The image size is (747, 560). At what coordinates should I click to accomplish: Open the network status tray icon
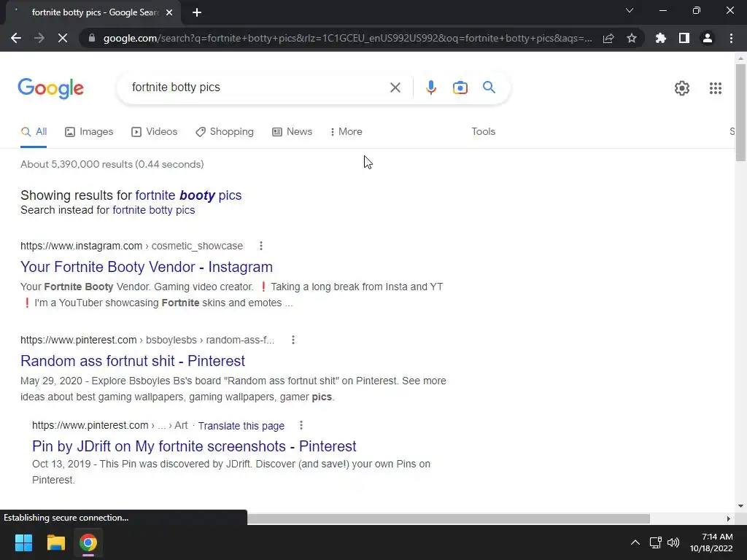point(656,542)
